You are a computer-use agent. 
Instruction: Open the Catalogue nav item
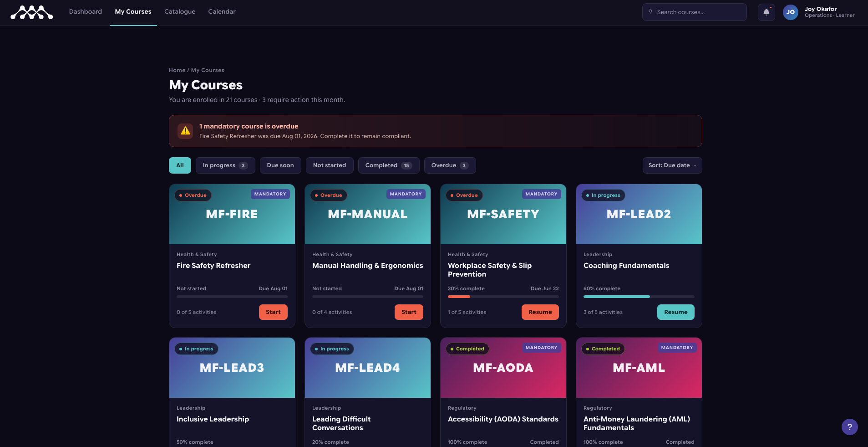pos(180,12)
